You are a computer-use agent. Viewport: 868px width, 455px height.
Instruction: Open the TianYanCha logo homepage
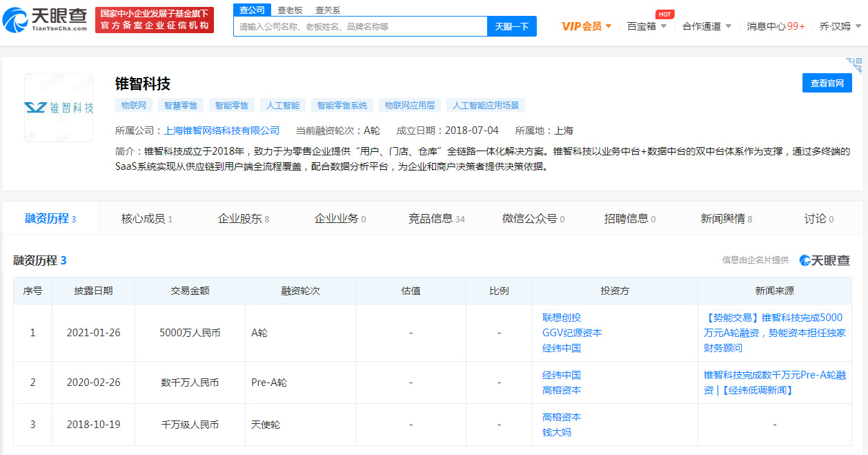click(x=46, y=19)
